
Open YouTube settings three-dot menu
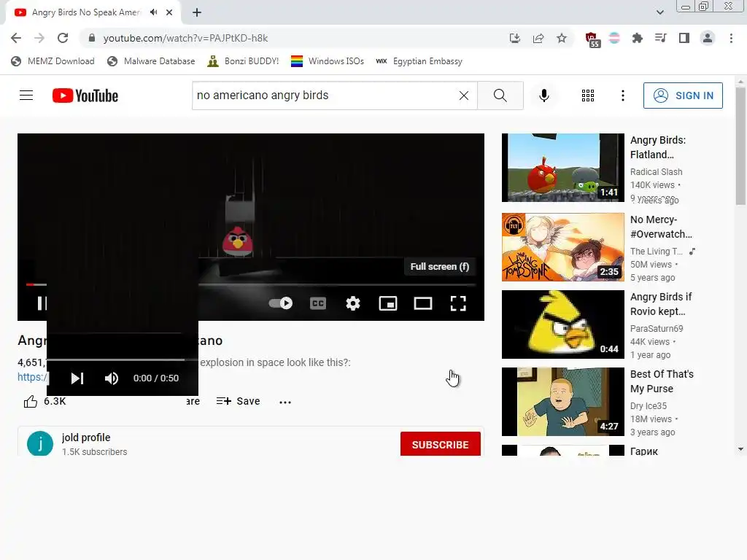[623, 96]
